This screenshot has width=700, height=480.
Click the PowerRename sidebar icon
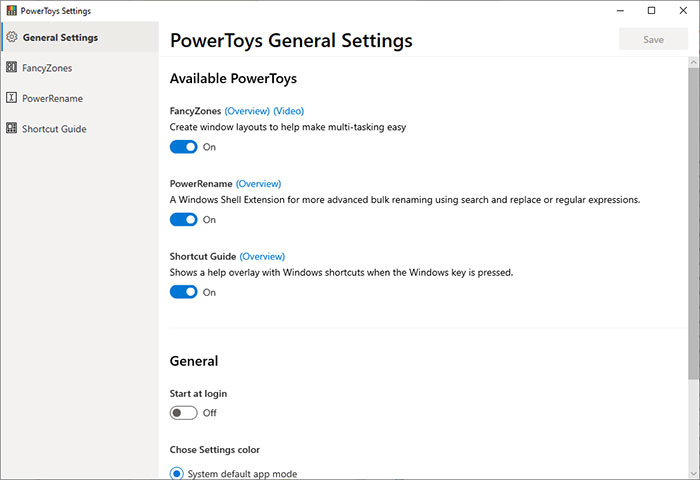point(12,98)
